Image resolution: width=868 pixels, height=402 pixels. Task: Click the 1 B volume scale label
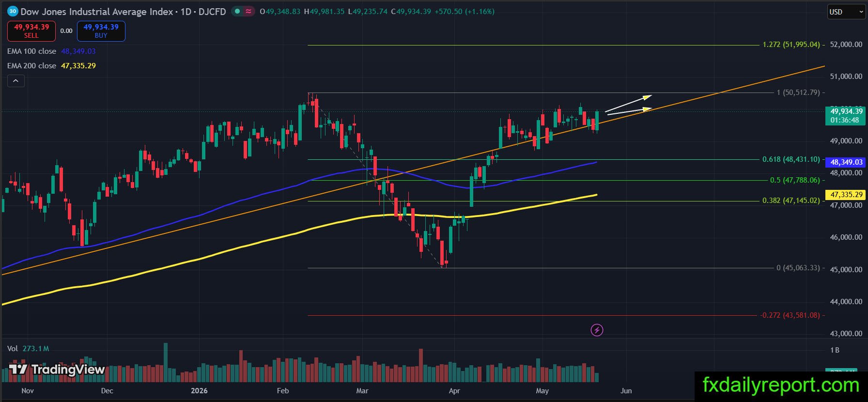point(835,350)
